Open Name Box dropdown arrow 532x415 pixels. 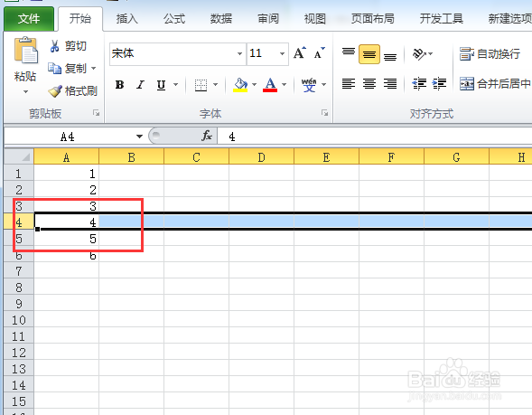(x=139, y=137)
